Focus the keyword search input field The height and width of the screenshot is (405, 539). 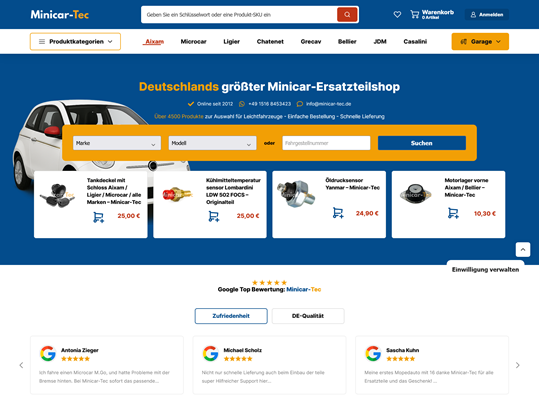point(239,14)
